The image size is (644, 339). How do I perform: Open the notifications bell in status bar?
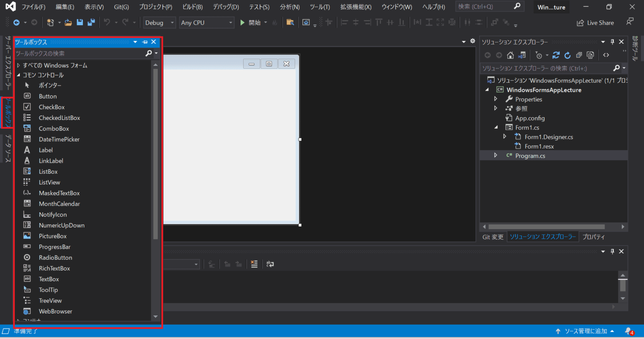(628, 331)
